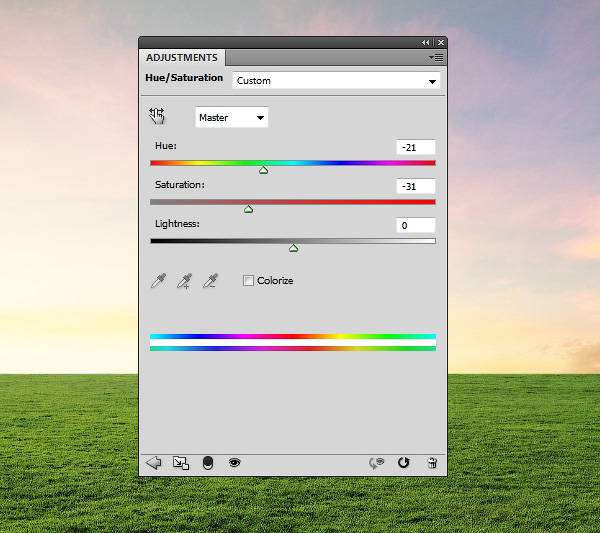Pick the Add to Sample eyedropper
Viewport: 600px width, 533px height.
(x=184, y=281)
